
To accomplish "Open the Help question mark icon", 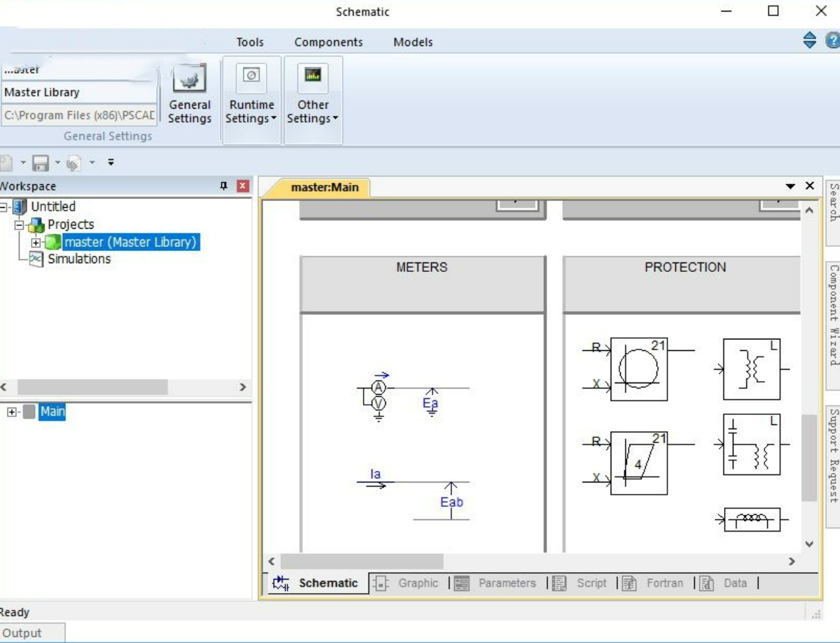I will (x=833, y=40).
